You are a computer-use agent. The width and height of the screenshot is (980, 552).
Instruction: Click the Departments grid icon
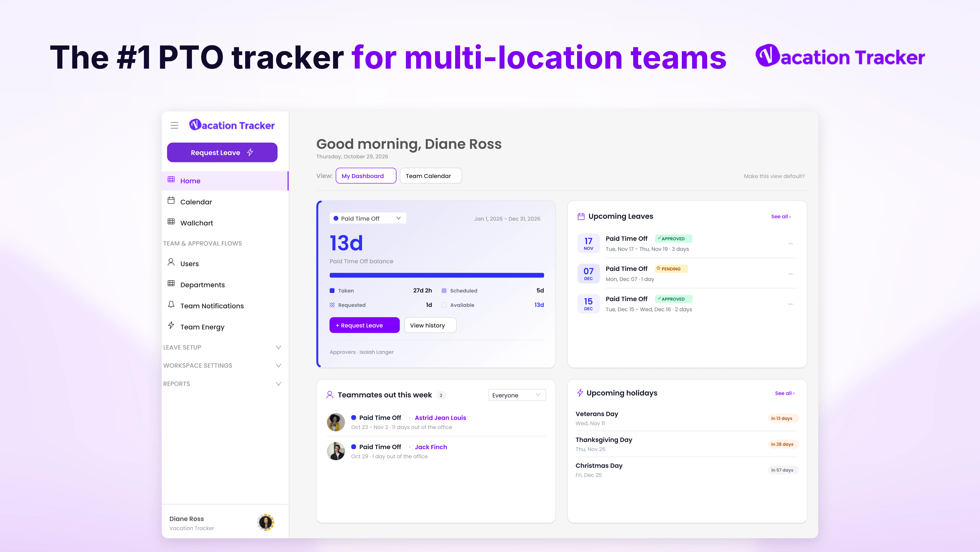(x=171, y=283)
